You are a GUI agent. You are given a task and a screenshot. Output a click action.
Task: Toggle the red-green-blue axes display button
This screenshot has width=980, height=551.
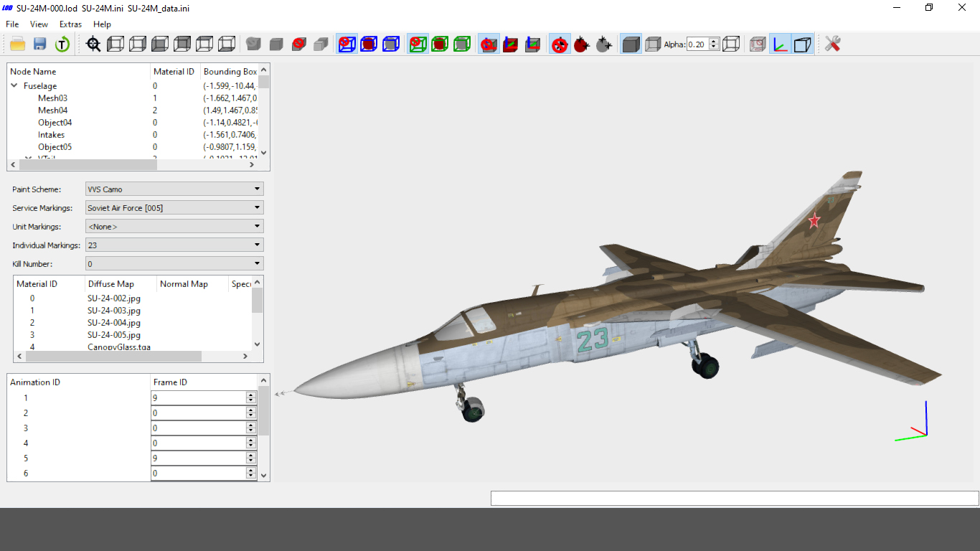pyautogui.click(x=780, y=44)
